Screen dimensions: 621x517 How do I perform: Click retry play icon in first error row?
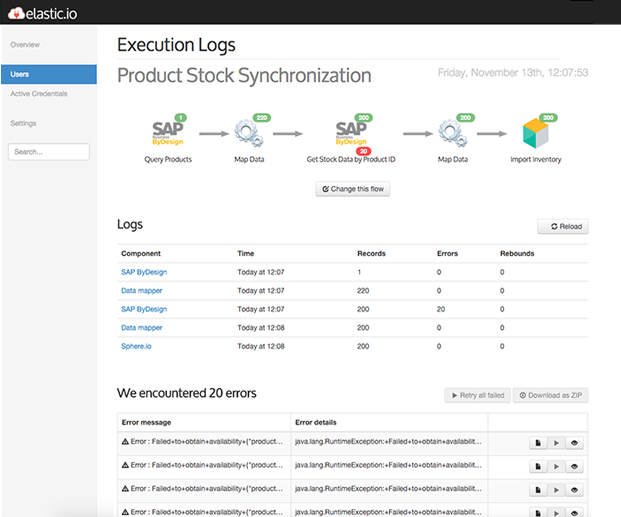556,443
